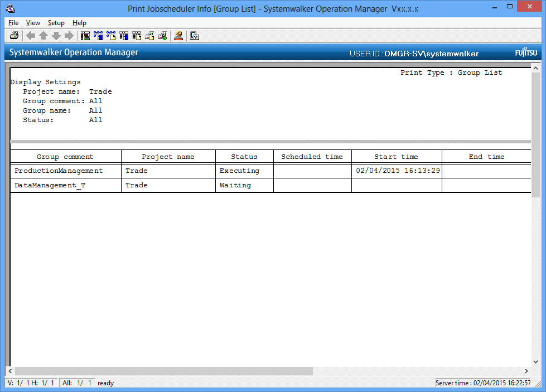Select the DataManagement_T group row
Viewport: 546px width, 392px height.
(50, 185)
